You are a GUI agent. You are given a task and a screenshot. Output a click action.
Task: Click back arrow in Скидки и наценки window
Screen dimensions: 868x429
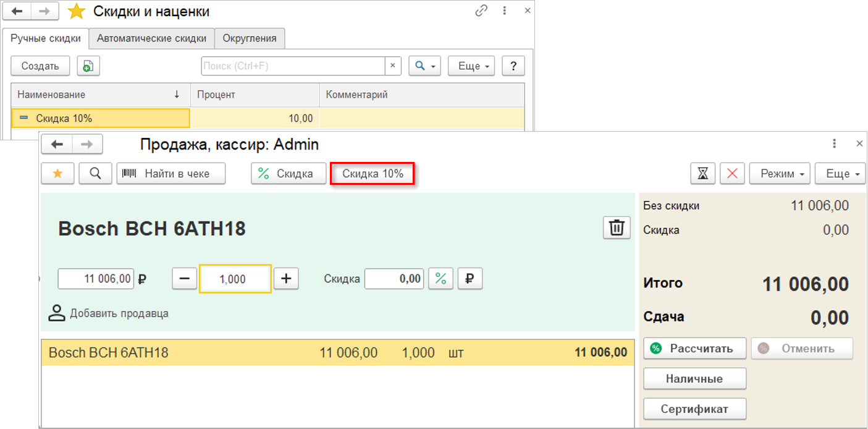(17, 11)
